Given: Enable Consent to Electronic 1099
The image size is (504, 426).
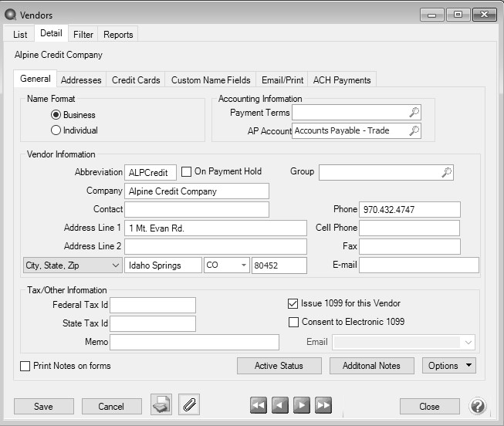Looking at the screenshot, I should click(293, 322).
